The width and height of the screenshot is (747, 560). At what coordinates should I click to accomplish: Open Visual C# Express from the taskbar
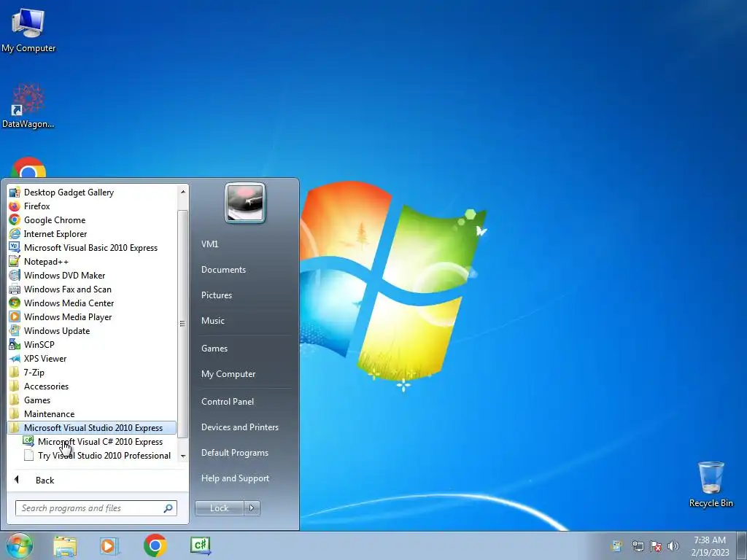click(201, 545)
